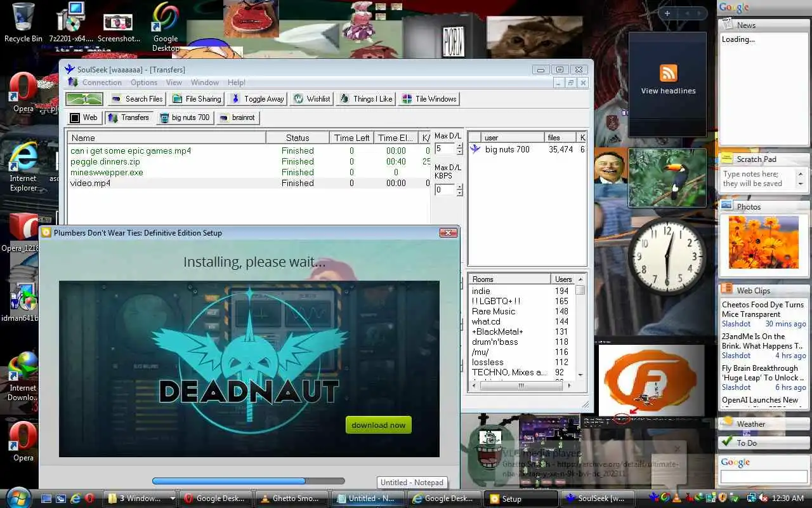This screenshot has height=508, width=812.
Task: Decrease Max D/L KBPS with down arrow
Action: (459, 193)
